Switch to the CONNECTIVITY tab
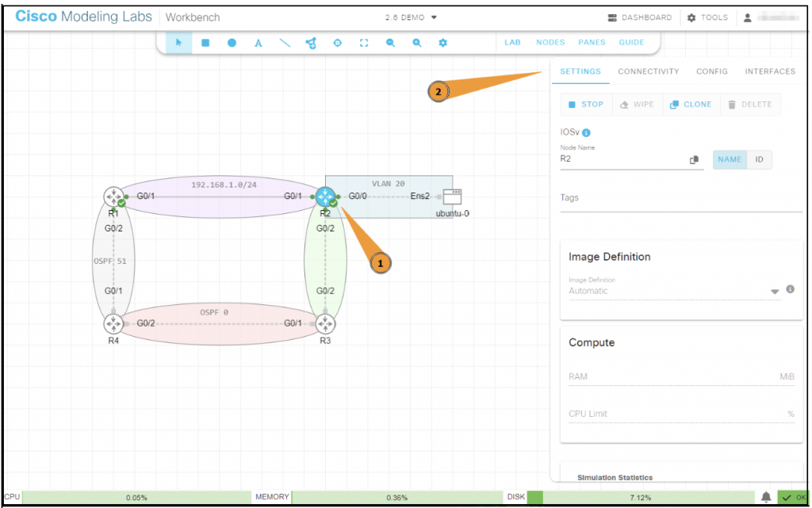The height and width of the screenshot is (508, 812). [x=648, y=71]
